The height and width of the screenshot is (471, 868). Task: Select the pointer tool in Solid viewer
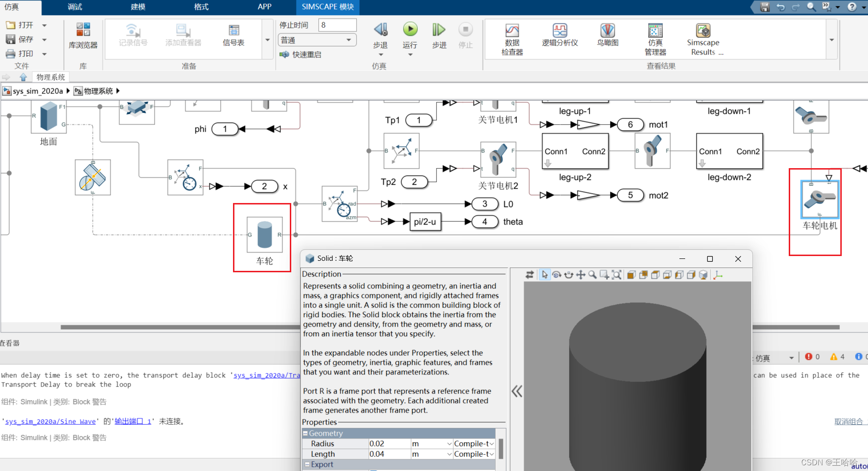[545, 275]
